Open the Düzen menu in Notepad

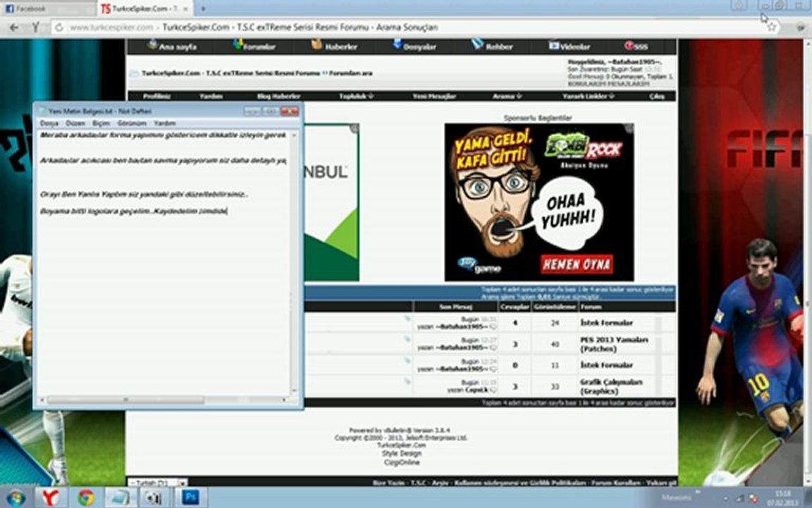point(75,123)
